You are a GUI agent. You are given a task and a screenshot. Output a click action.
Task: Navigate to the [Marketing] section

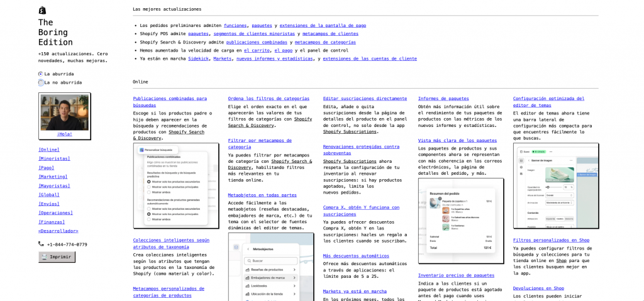53,177
